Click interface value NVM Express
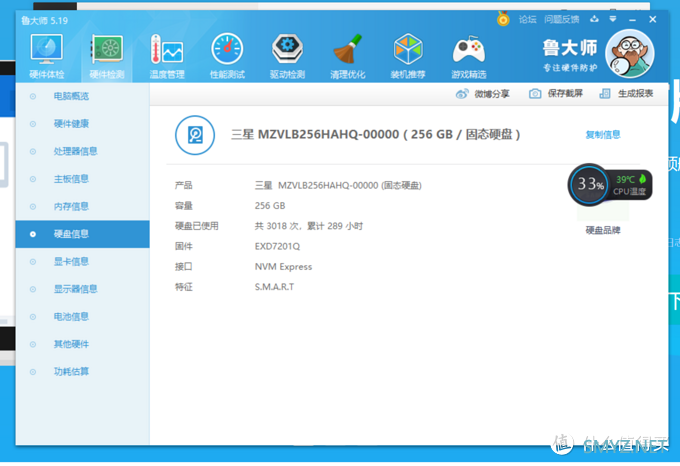 pos(283,267)
